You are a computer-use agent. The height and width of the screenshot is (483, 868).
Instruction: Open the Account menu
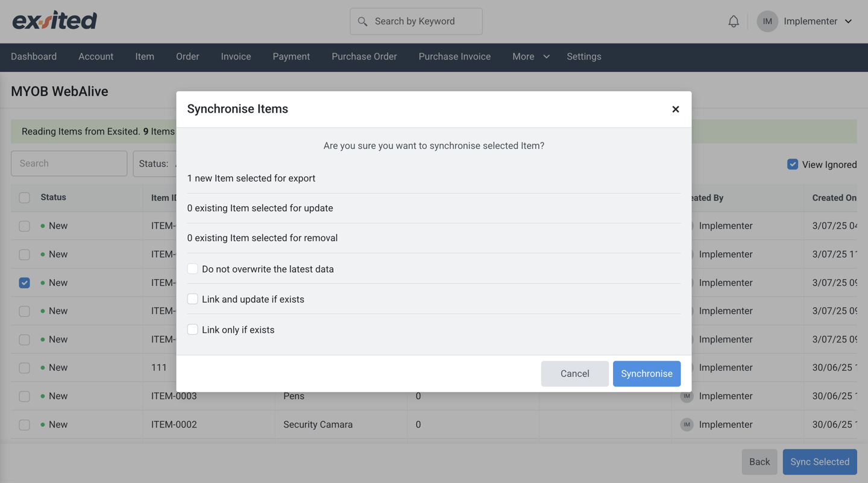[96, 57]
